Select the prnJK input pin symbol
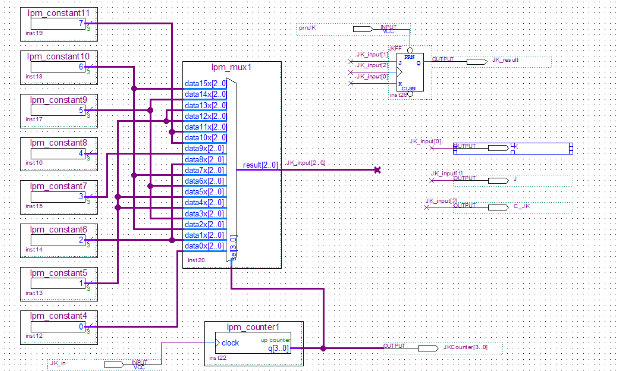618x371 pixels. point(363,29)
